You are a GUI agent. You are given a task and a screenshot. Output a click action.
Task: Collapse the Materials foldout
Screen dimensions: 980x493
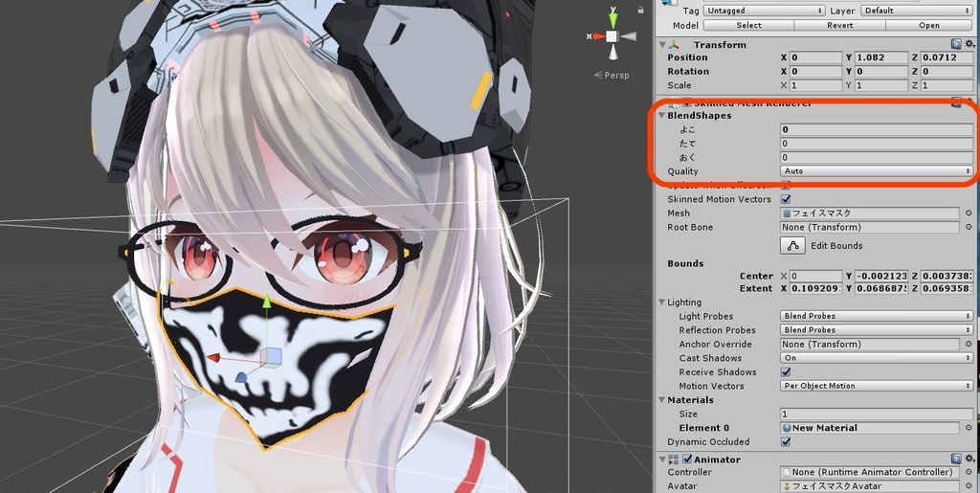(x=662, y=400)
